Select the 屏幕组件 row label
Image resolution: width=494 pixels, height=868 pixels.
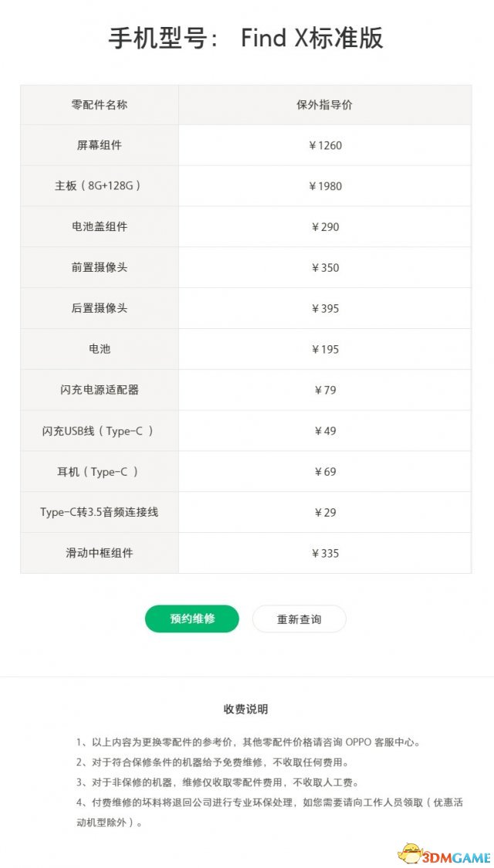coord(100,146)
